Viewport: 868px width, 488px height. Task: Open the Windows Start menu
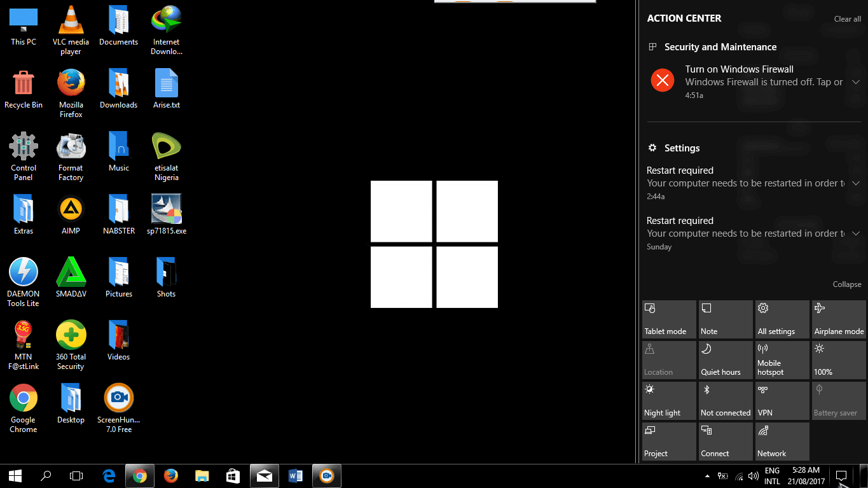pos(15,476)
